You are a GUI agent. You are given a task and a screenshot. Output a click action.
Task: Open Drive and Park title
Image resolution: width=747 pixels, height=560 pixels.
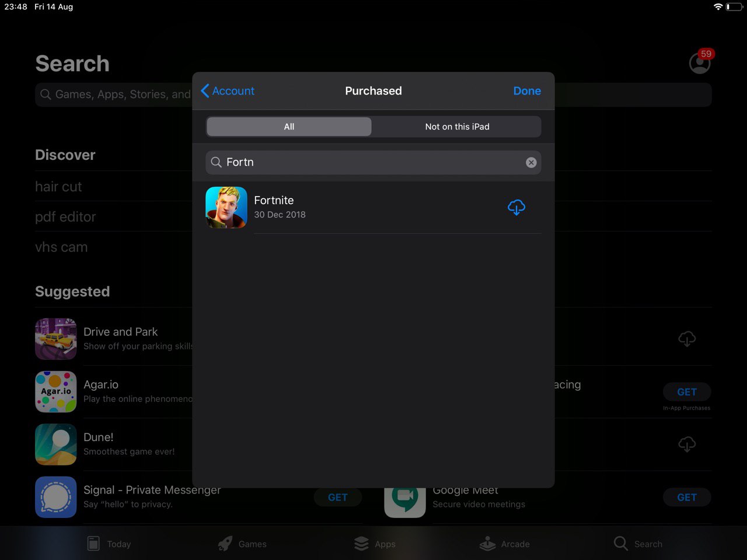[x=121, y=332]
